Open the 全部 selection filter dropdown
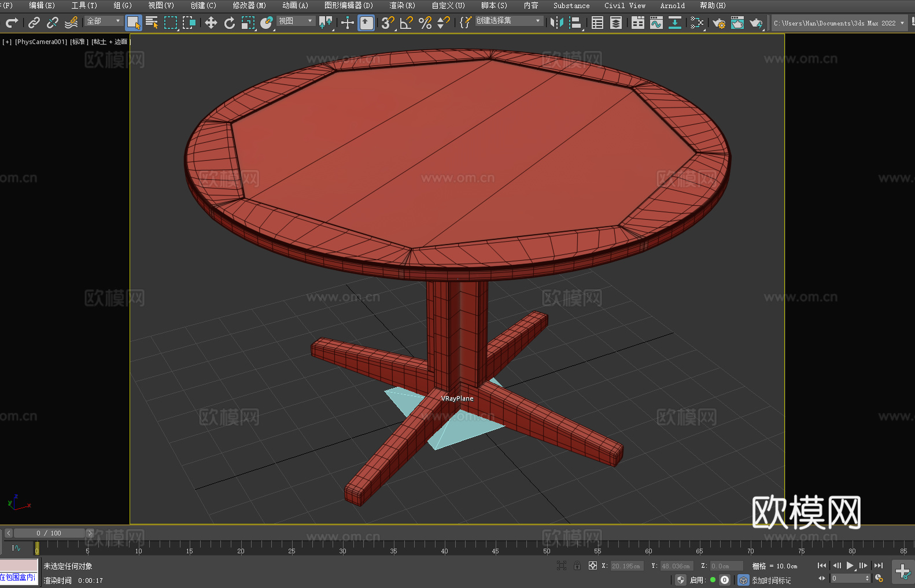The height and width of the screenshot is (588, 915). tap(104, 21)
